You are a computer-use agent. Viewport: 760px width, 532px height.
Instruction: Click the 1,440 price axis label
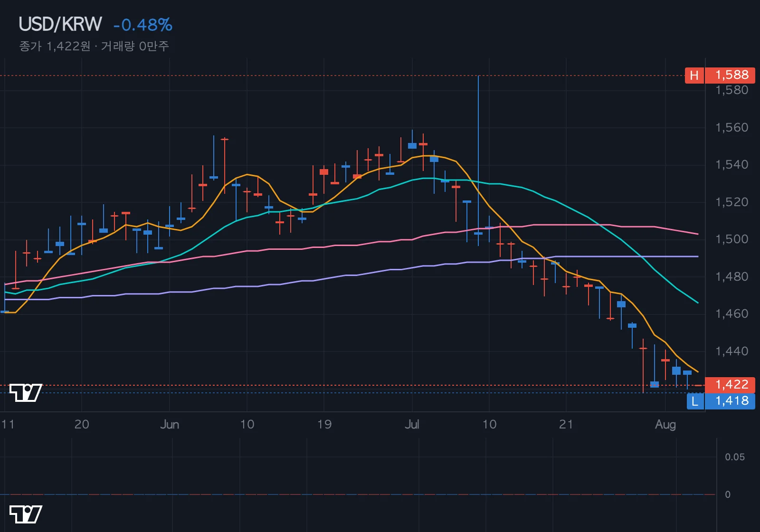coord(731,351)
